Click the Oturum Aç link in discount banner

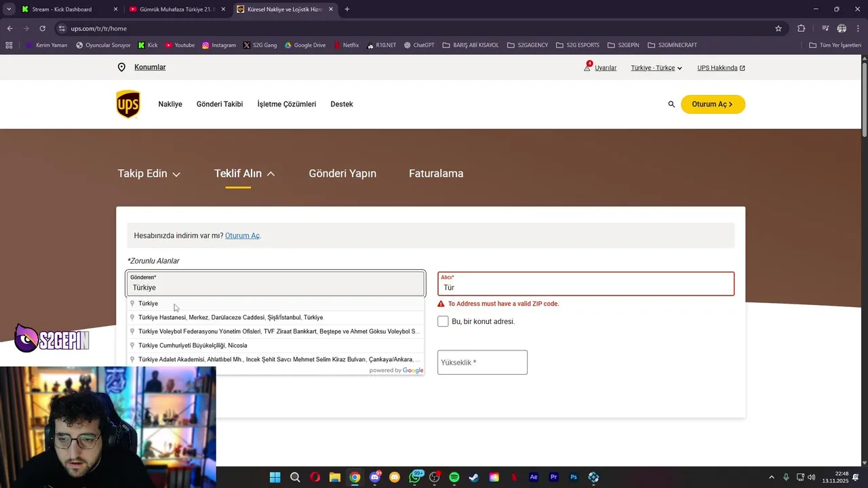pos(242,236)
